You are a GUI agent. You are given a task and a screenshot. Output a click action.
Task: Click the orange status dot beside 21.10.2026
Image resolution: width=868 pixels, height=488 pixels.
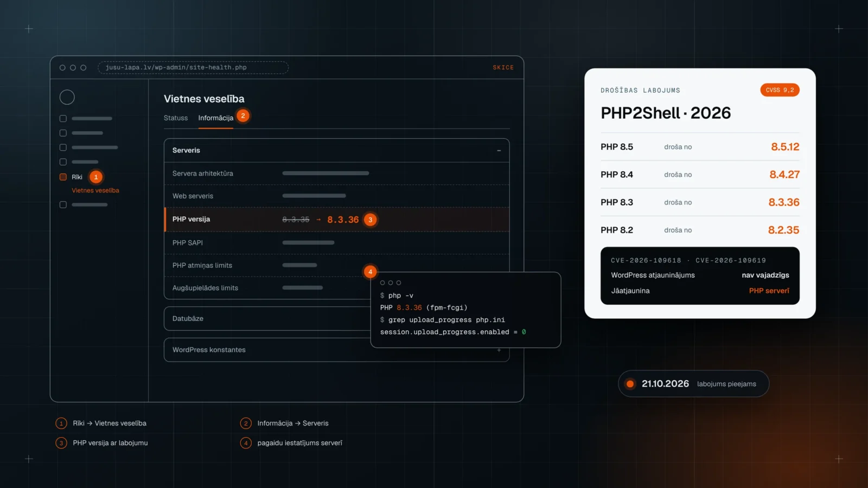pyautogui.click(x=630, y=384)
